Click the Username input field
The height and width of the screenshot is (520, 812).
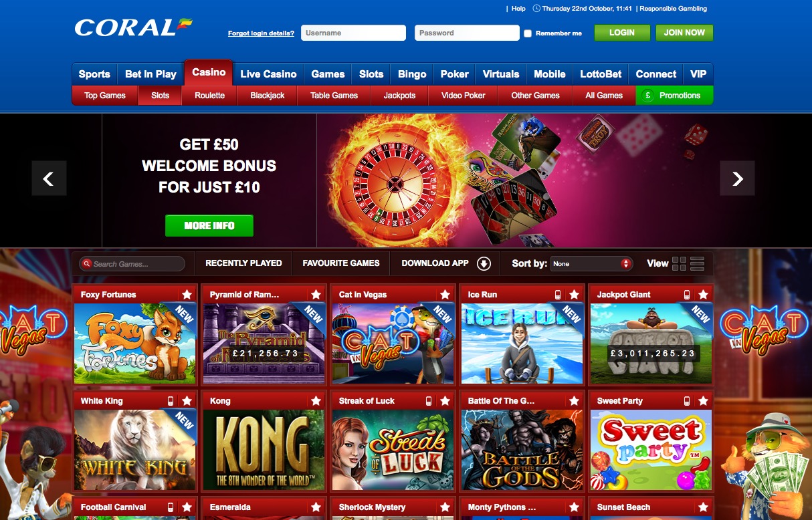pos(353,33)
